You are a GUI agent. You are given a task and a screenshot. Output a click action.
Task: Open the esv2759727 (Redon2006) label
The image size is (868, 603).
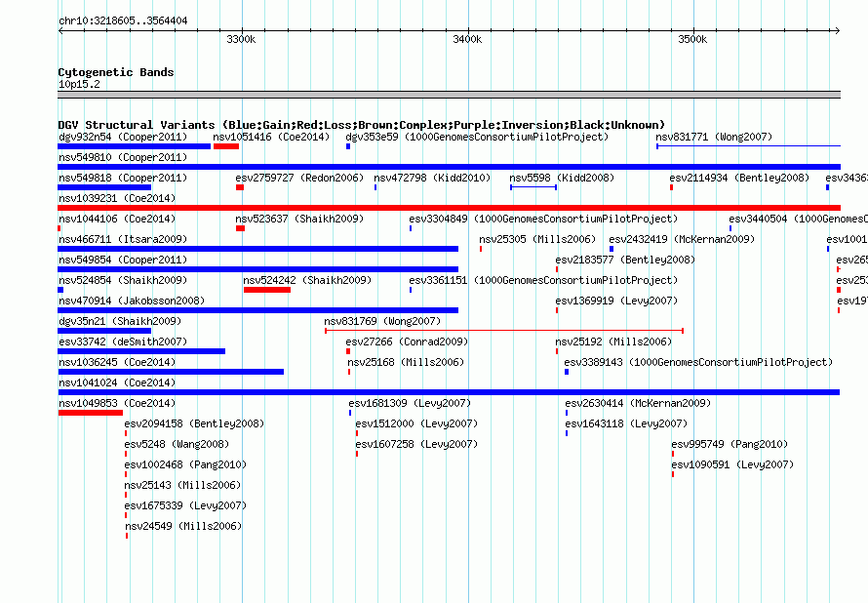pos(299,178)
